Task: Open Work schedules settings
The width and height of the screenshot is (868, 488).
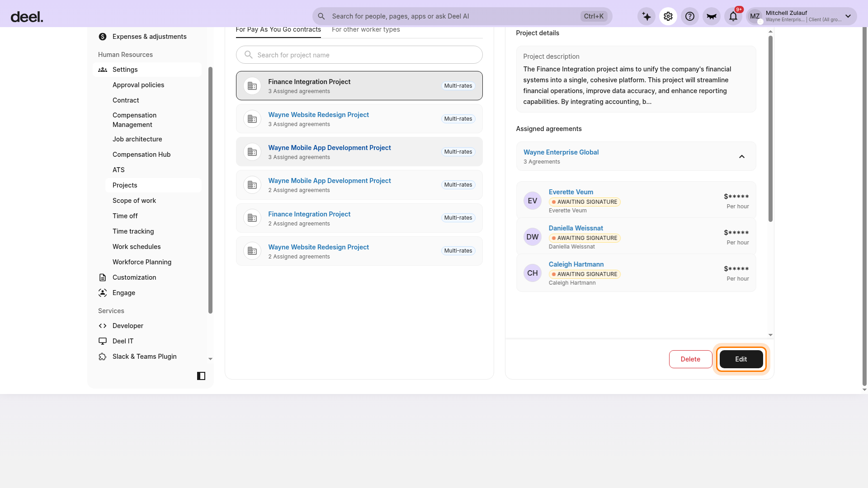Action: 137,247
